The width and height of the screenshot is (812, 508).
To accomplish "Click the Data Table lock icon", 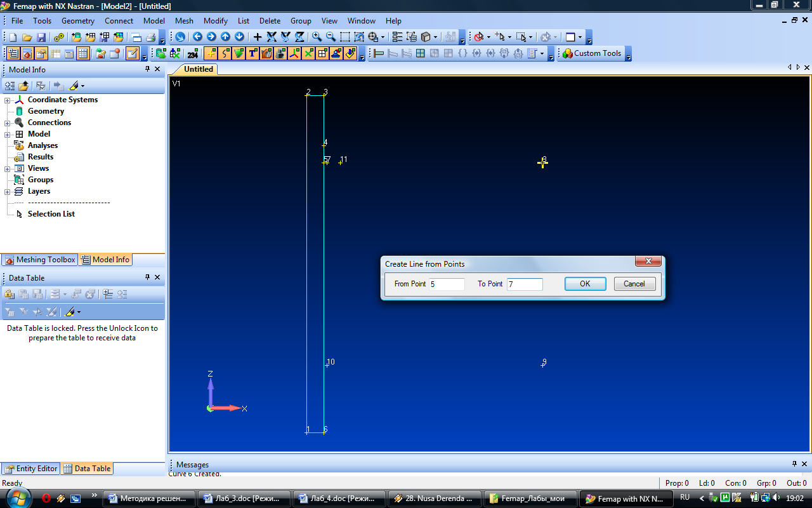I will tap(10, 294).
